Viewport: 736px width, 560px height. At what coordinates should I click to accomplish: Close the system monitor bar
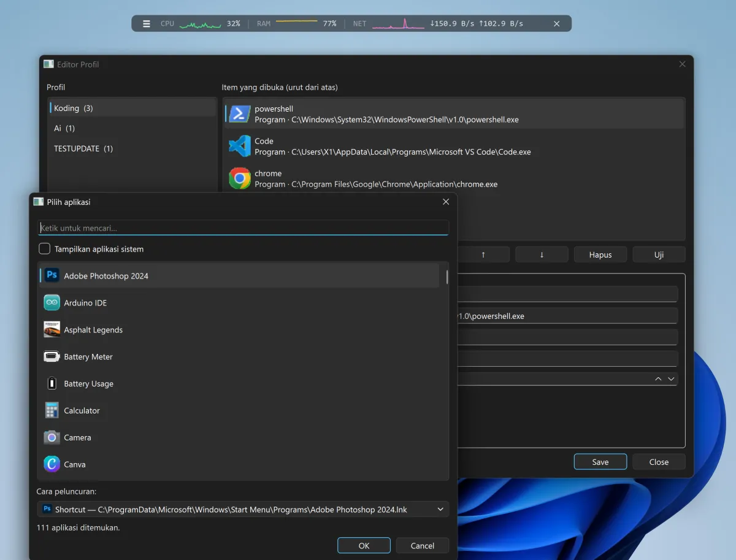coord(557,24)
